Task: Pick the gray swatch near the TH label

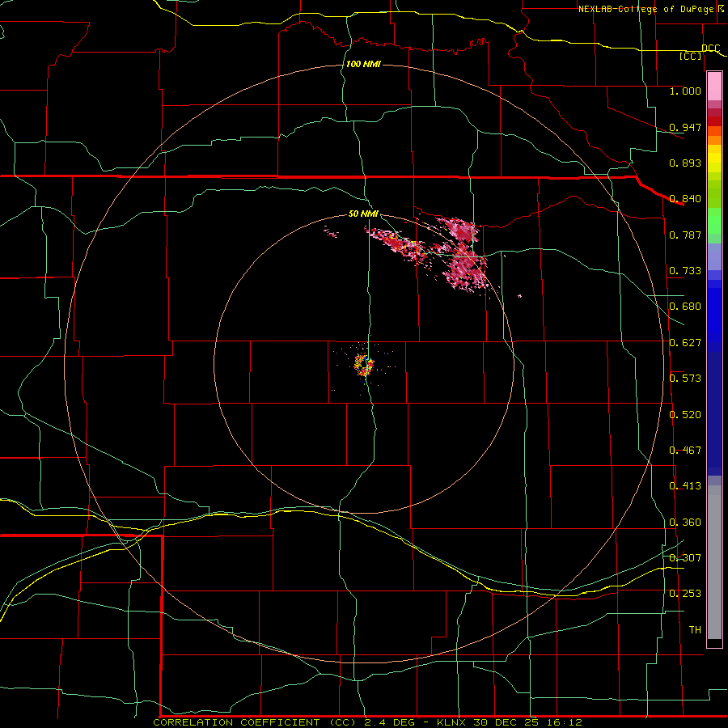Action: (x=714, y=562)
